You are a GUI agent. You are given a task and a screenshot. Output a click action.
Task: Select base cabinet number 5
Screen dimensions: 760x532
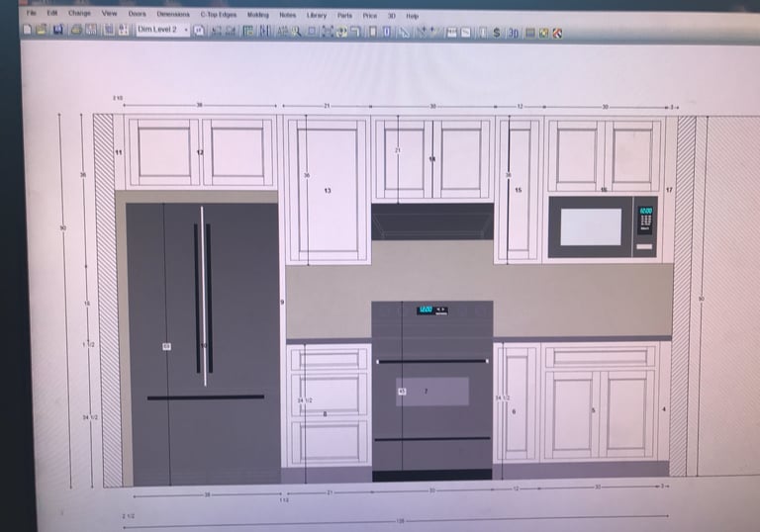[x=600, y=401]
